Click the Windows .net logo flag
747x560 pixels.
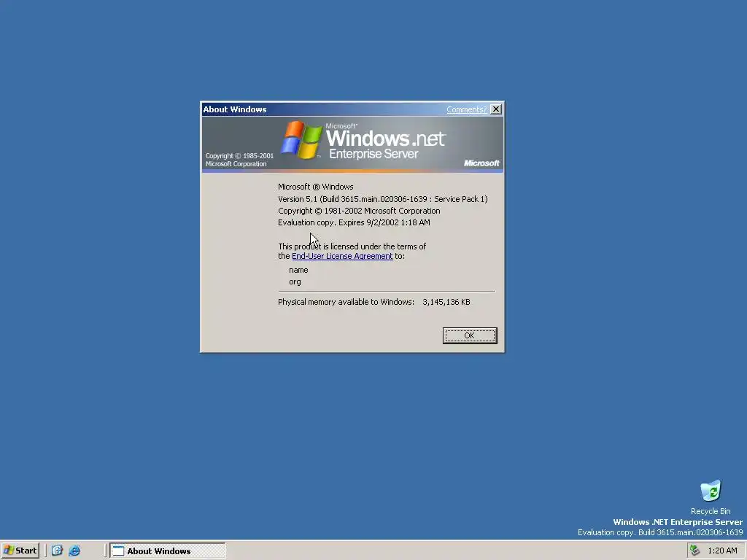click(301, 139)
